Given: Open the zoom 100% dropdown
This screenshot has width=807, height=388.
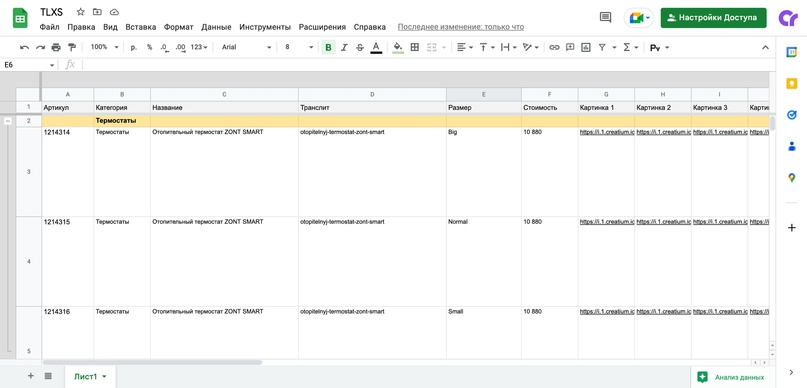Looking at the screenshot, I should pyautogui.click(x=104, y=47).
